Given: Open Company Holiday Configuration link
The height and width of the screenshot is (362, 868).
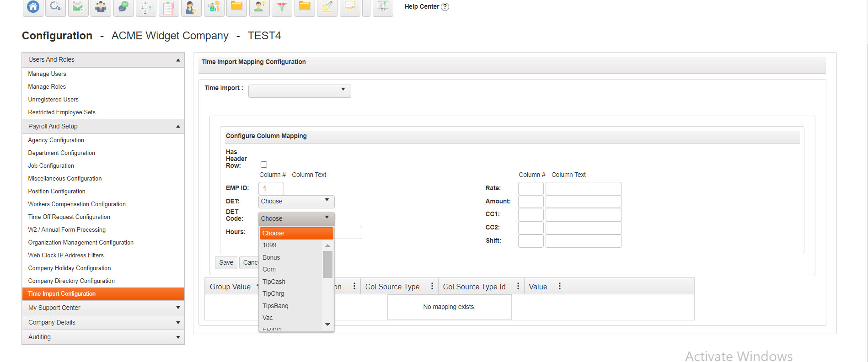Looking at the screenshot, I should (70, 268).
